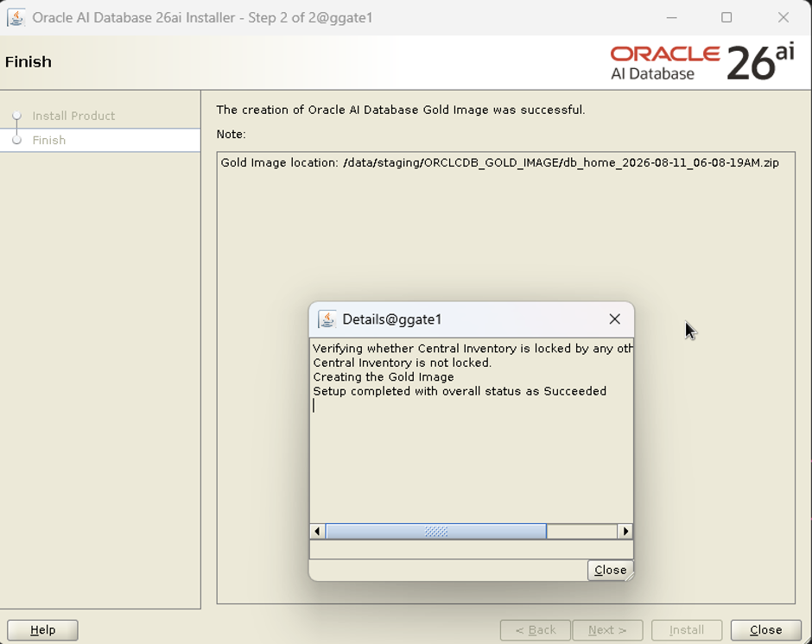This screenshot has height=644, width=812.
Task: Click the Oracle 26ai logo
Action: point(702,63)
